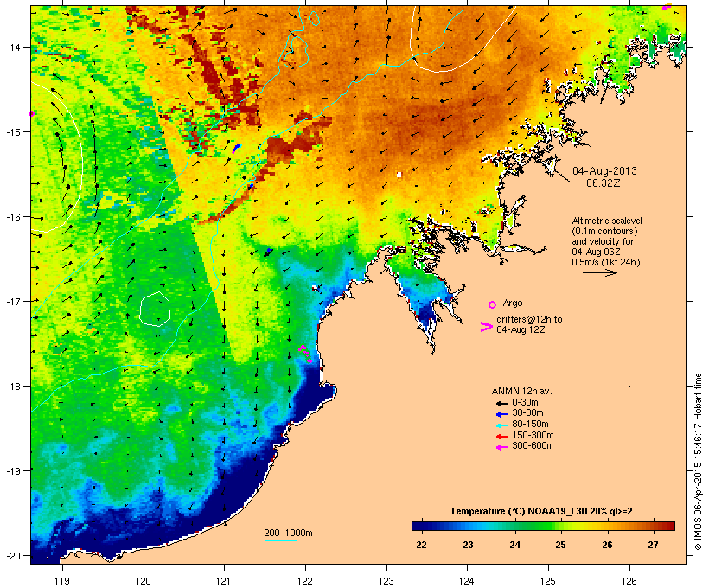
Task: Click the date label 04-Aug-2013
Action: pyautogui.click(x=604, y=171)
